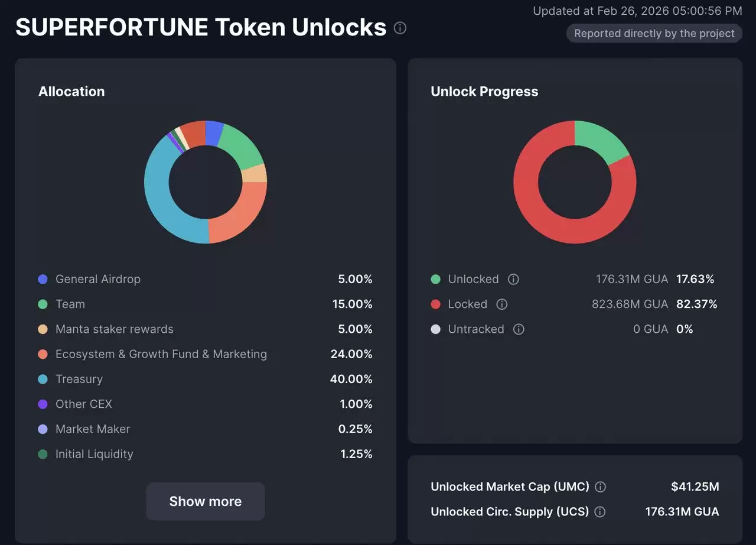Toggle the Manta staker rewards legend item
Viewport: 756px width, 545px height.
114,329
